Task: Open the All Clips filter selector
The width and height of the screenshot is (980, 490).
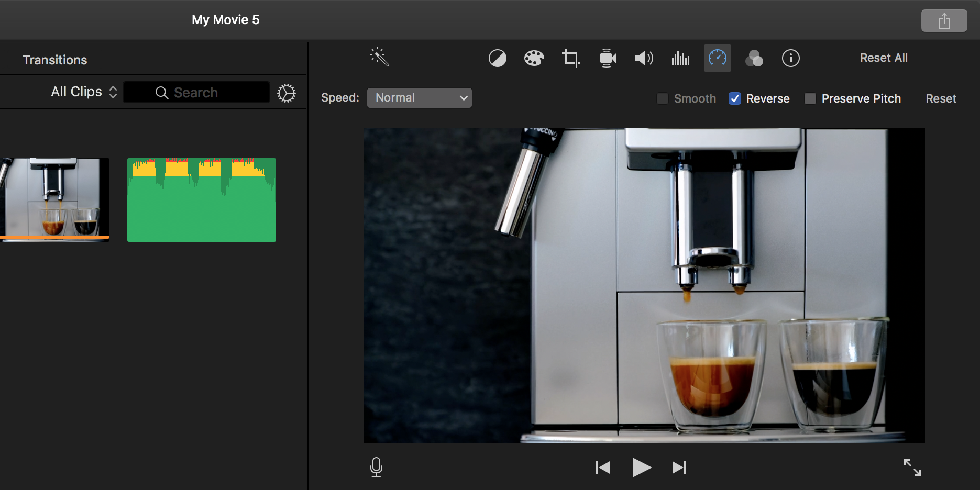Action: 83,92
